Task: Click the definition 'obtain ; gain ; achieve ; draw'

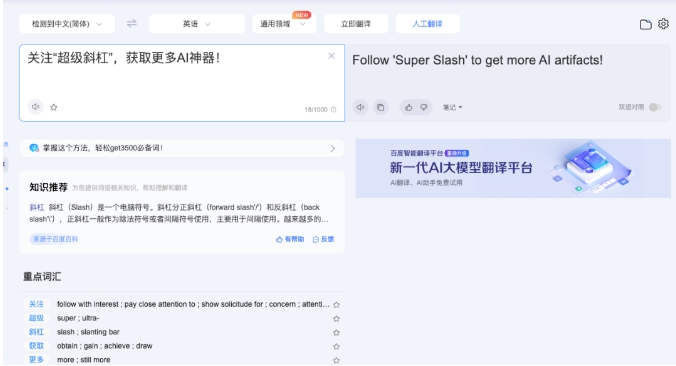Action: coord(104,346)
